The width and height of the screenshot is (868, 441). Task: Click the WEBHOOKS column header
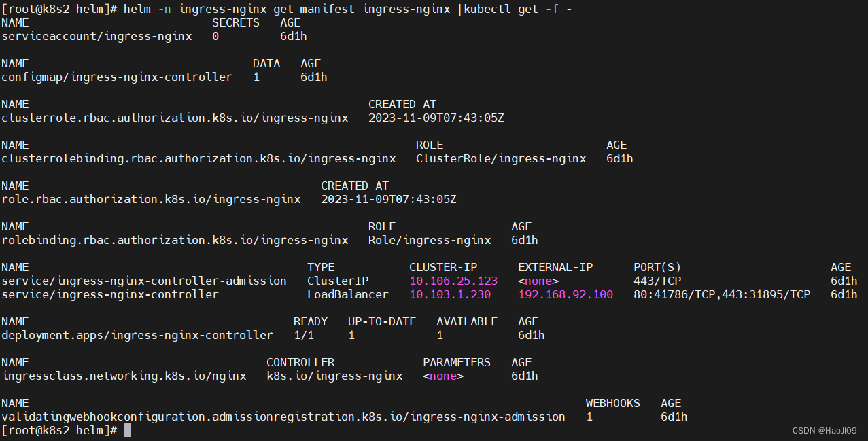[613, 403]
